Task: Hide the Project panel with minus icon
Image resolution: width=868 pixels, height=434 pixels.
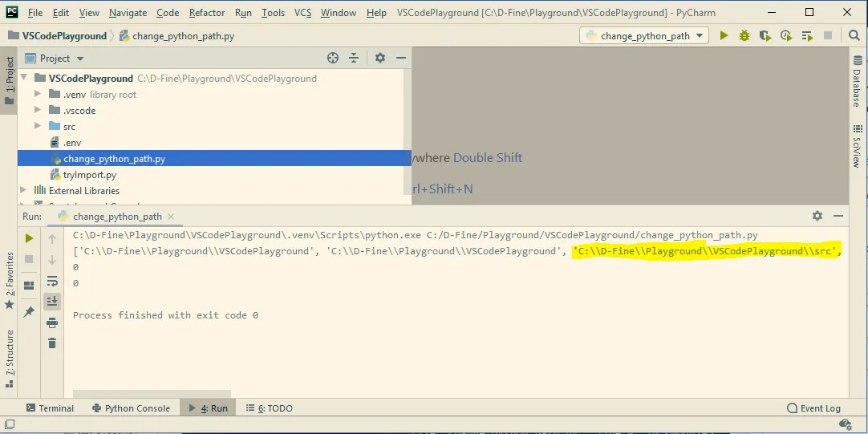Action: coord(401,58)
